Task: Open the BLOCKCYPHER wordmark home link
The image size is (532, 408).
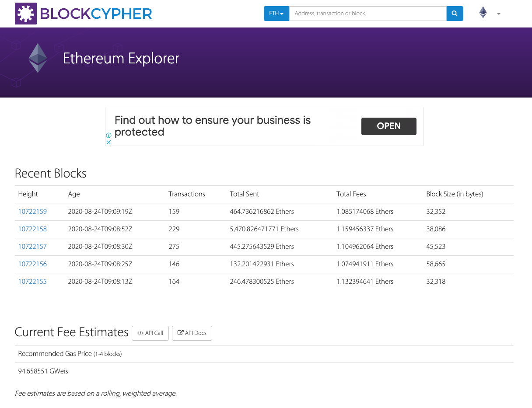Action: [96, 14]
